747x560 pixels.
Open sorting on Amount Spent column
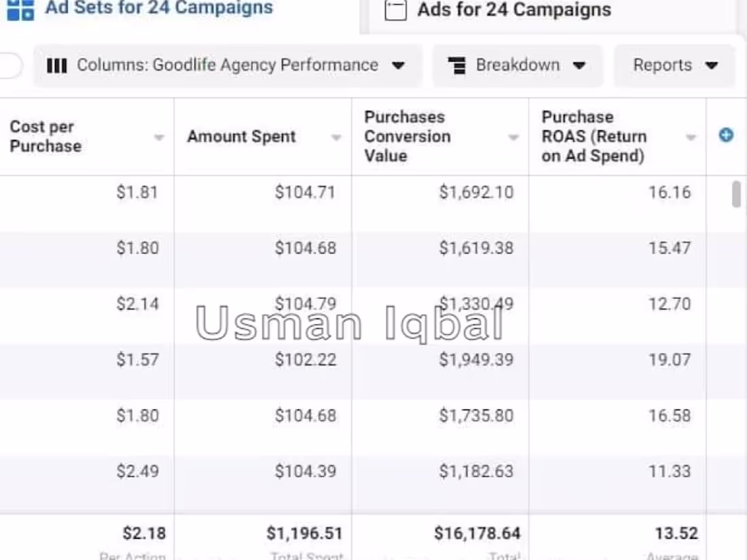pyautogui.click(x=336, y=137)
